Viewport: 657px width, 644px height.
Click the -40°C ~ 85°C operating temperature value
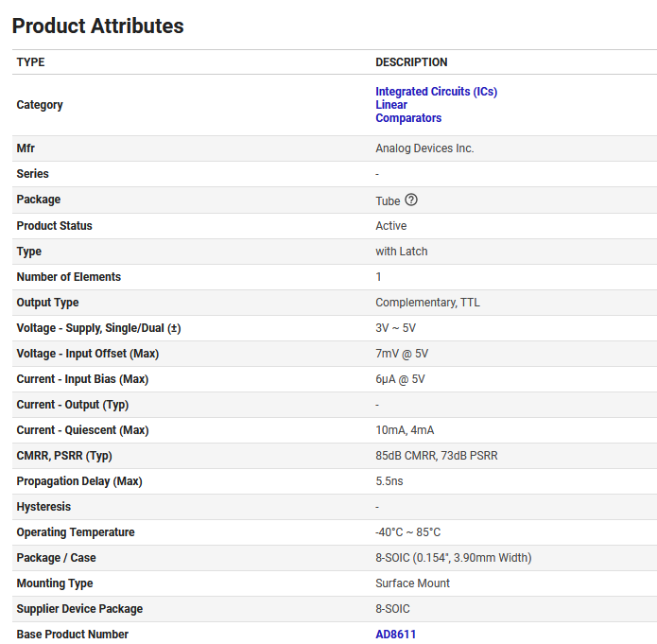(407, 532)
